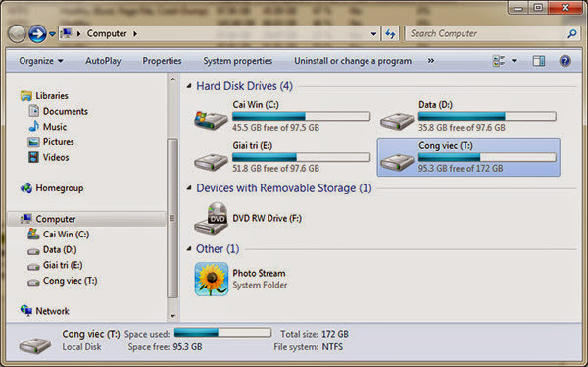
Task: Click Properties in the toolbar
Action: click(x=162, y=61)
